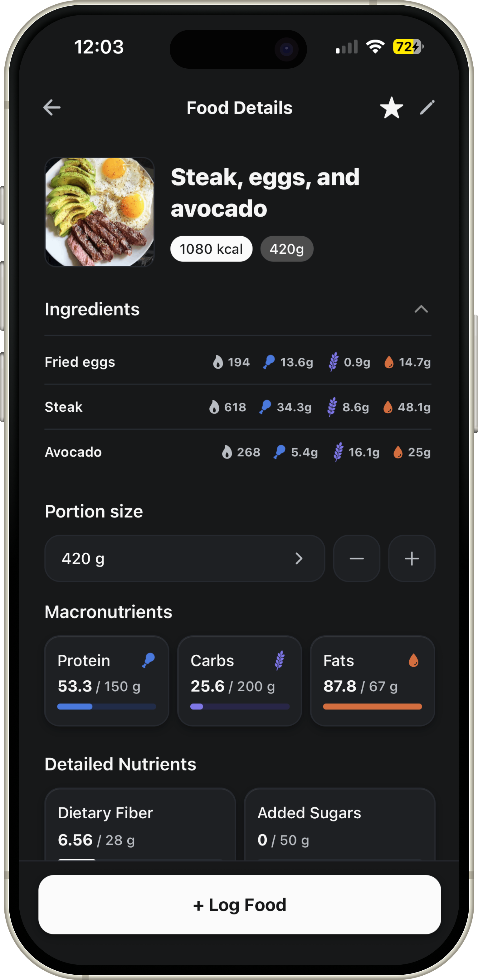Increase portion with the plus button
The image size is (478, 980).
tap(412, 558)
